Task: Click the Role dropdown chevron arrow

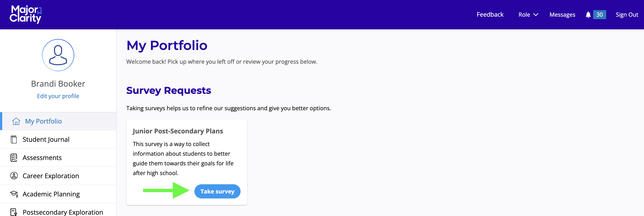Action: click(x=536, y=15)
